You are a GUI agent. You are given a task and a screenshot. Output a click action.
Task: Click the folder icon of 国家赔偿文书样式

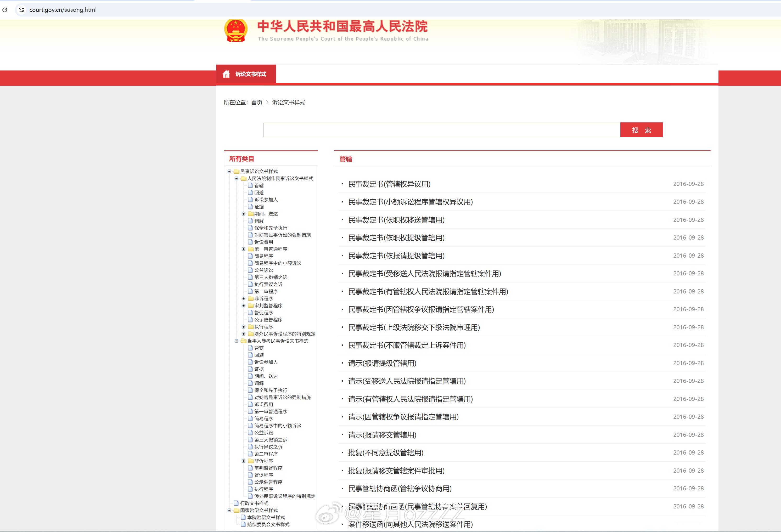tap(236, 510)
